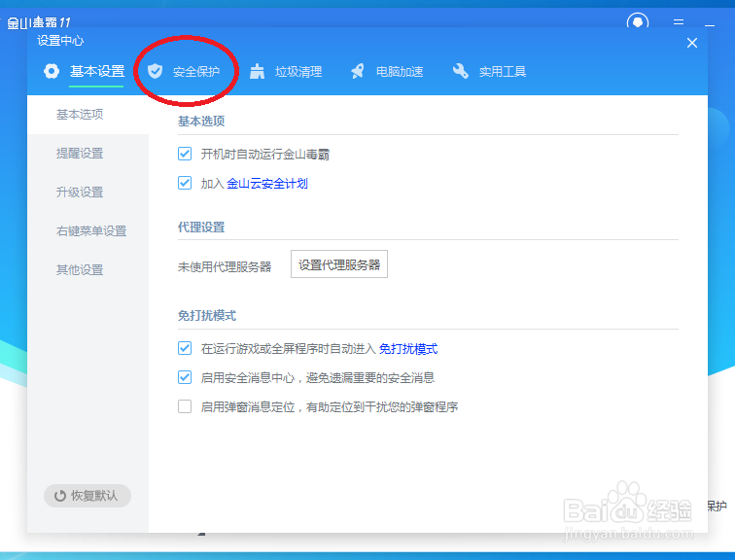Open the 实用工具 tab
This screenshot has height=560, width=735.
[502, 72]
